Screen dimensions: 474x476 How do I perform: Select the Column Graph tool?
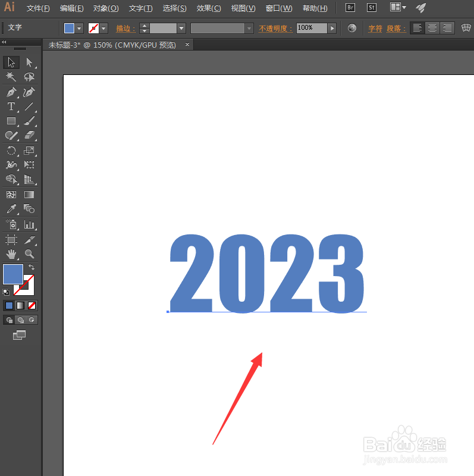click(29, 225)
